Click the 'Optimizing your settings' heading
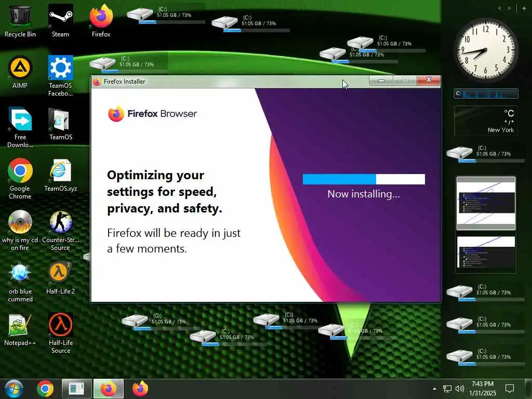 pyautogui.click(x=165, y=192)
